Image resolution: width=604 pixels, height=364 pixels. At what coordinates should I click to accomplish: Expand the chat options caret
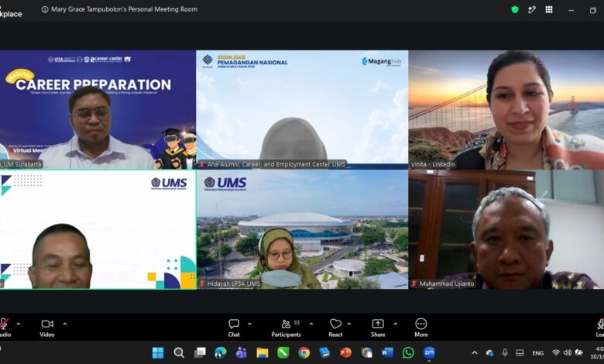[x=249, y=324]
